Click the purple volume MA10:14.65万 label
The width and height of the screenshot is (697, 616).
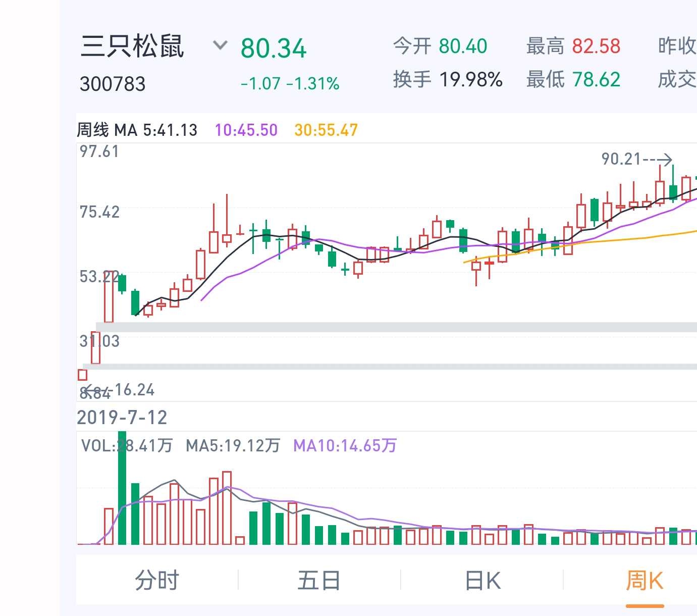coord(345,445)
